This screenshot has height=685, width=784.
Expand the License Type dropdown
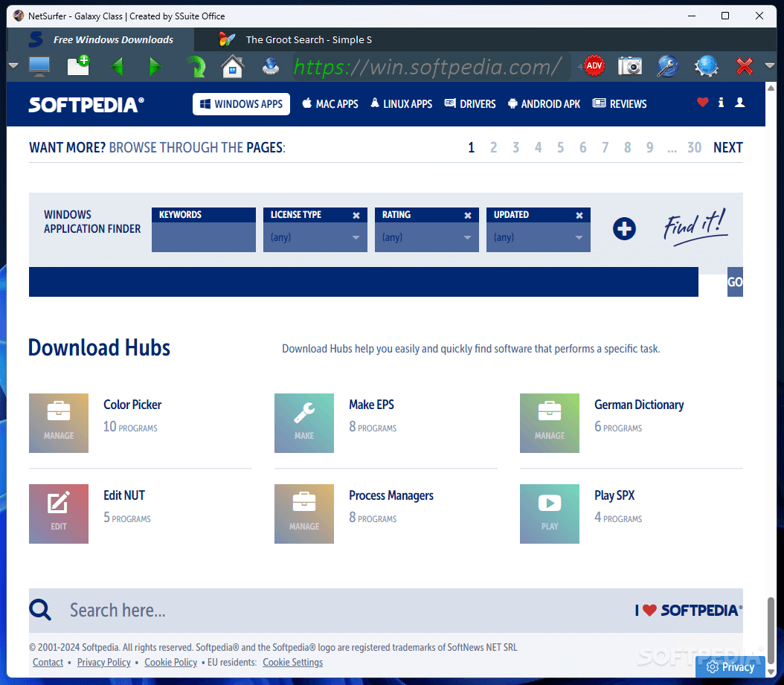(315, 237)
